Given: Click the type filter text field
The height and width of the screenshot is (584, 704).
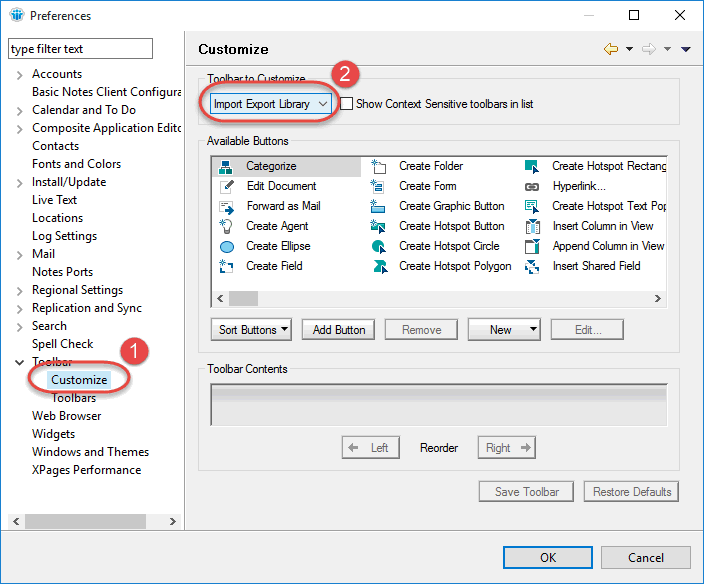Looking at the screenshot, I should point(80,48).
